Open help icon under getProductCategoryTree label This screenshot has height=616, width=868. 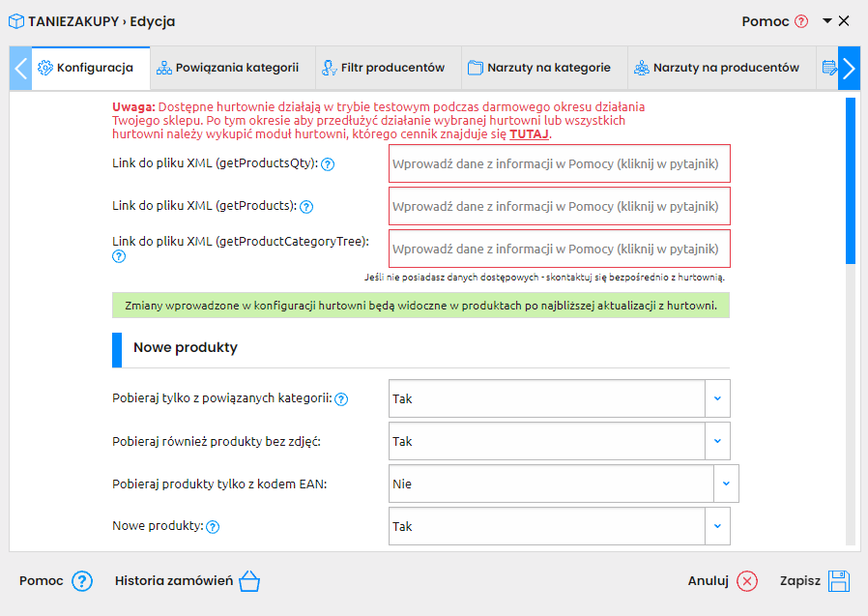[x=118, y=256]
